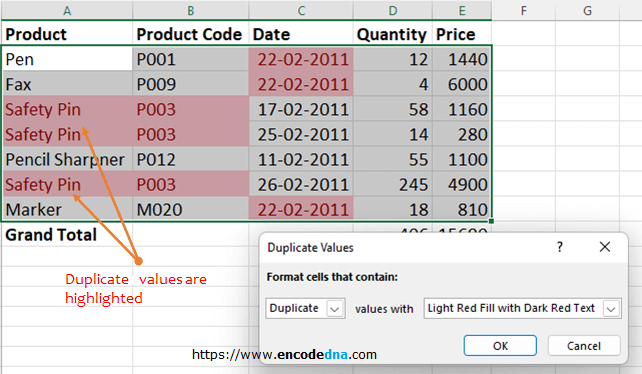The image size is (642, 374).
Task: Select the Grand Total cell
Action: pyautogui.click(x=67, y=235)
